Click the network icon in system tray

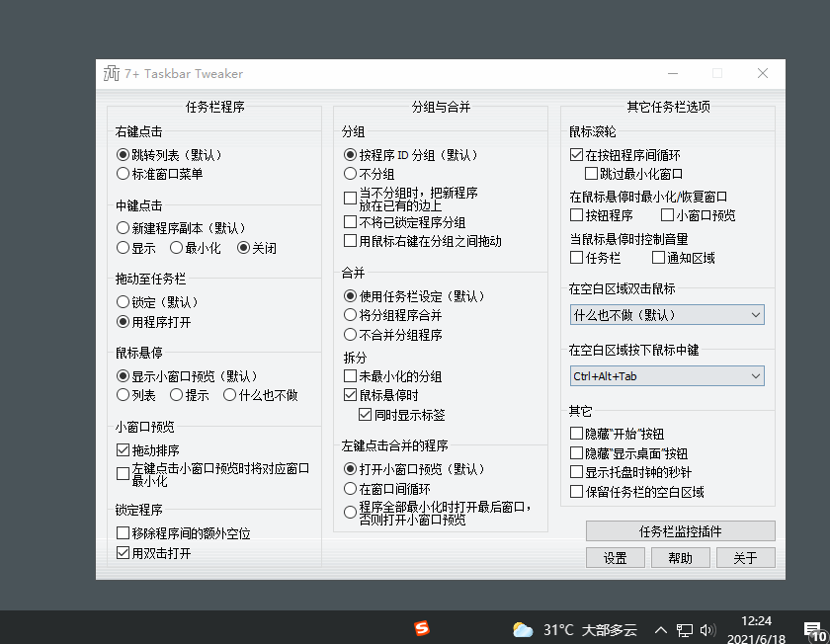tap(683, 628)
